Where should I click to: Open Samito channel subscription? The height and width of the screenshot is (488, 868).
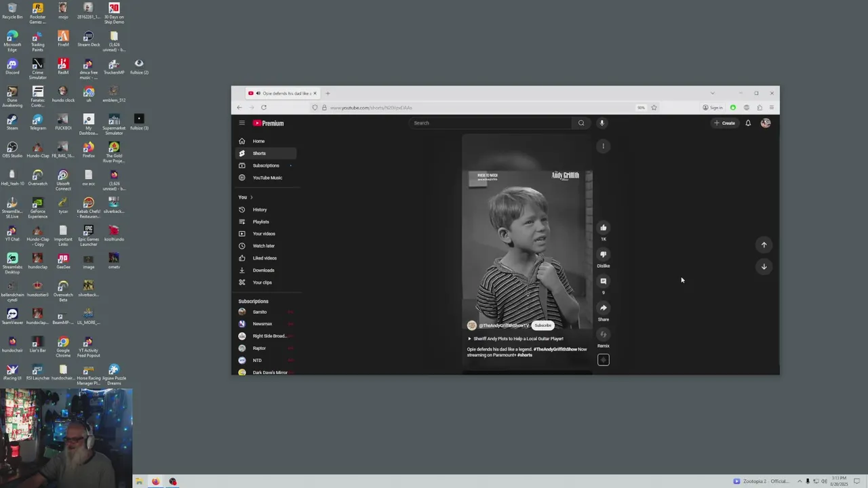[x=266, y=312]
